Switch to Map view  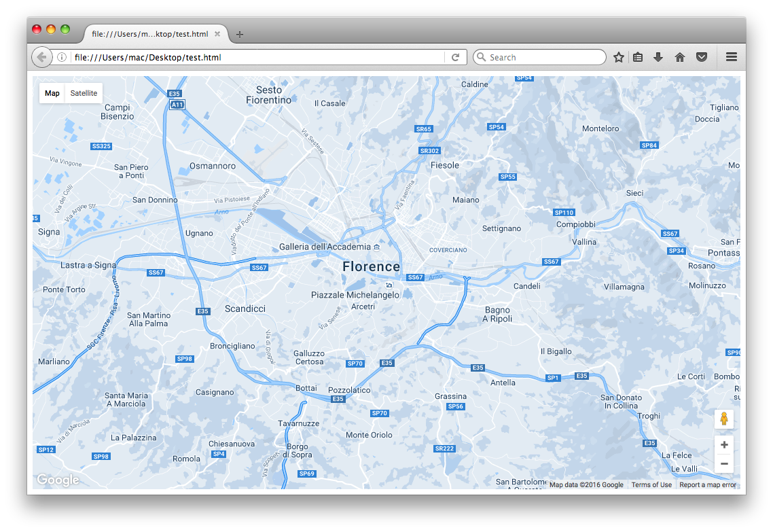(x=52, y=93)
